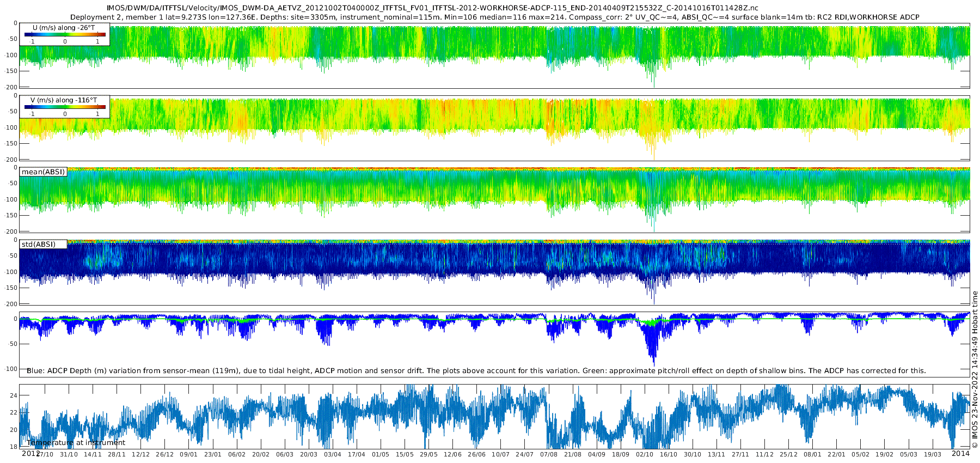Click the '29/05' date tick label

click(428, 454)
